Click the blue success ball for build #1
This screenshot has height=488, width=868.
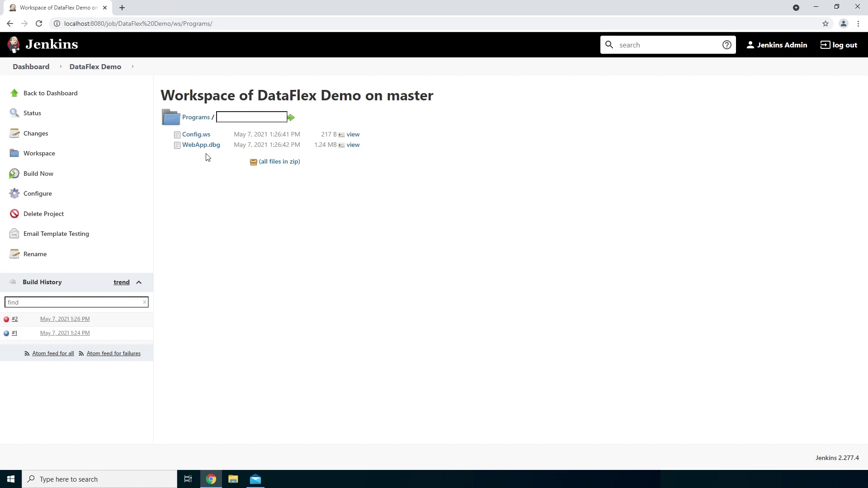tap(6, 333)
